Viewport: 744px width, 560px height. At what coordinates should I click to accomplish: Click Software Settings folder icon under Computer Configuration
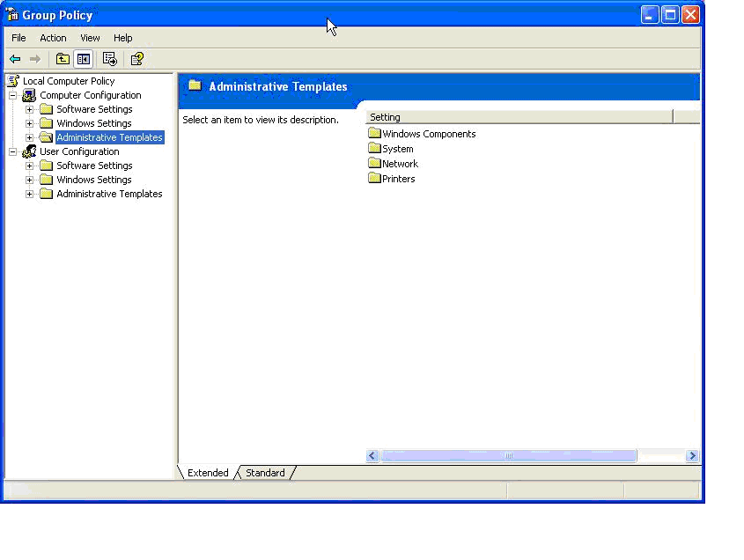pyautogui.click(x=46, y=109)
